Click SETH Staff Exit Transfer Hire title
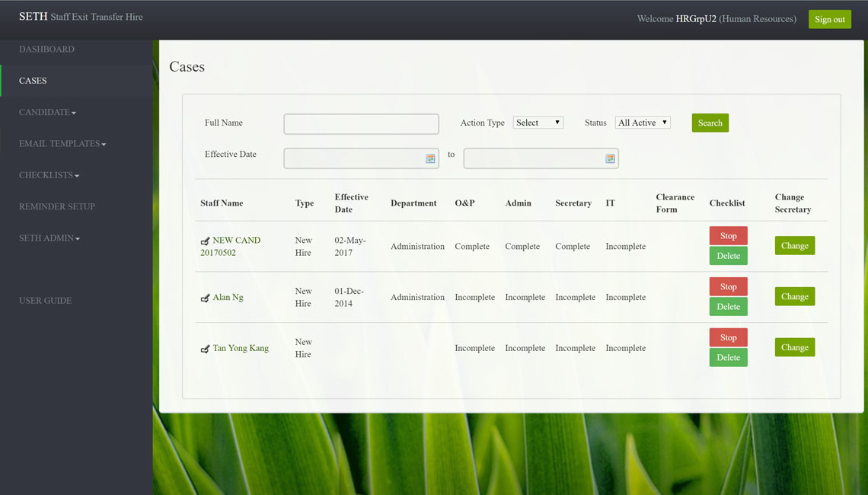 (81, 17)
